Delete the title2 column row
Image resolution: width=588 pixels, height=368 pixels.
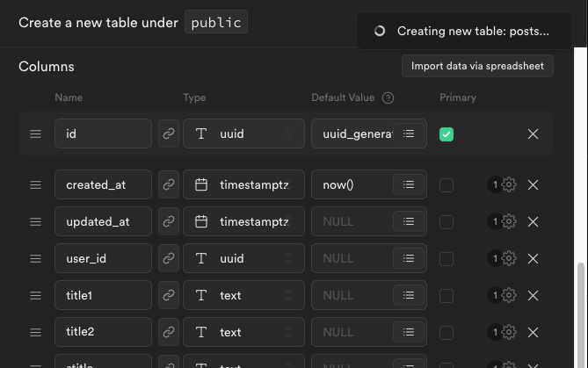[x=533, y=333]
